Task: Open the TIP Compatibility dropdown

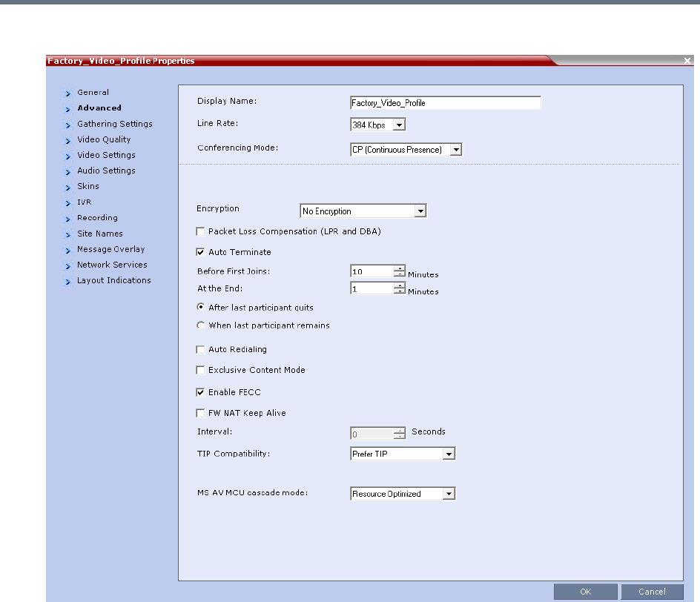Action: click(x=449, y=454)
